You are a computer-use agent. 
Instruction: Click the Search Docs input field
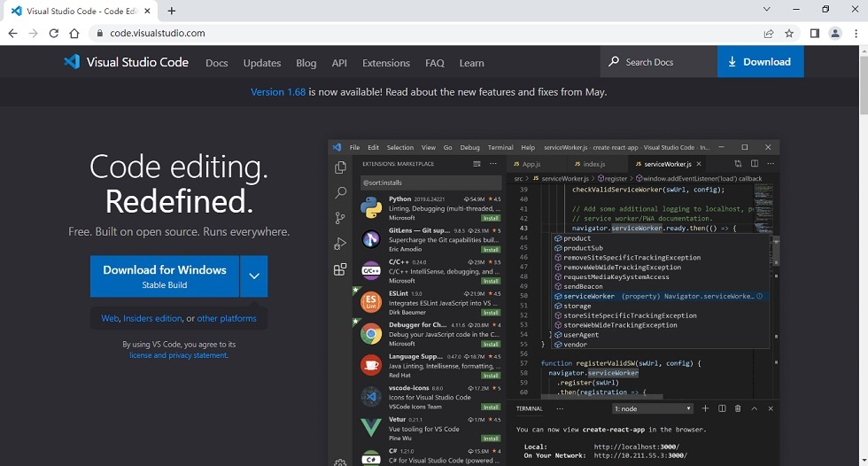(659, 61)
